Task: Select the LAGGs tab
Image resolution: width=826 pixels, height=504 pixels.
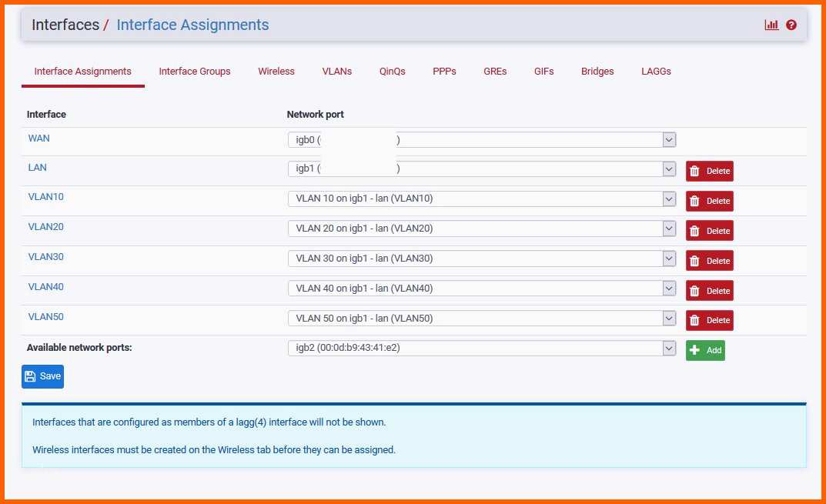Action: coord(656,72)
